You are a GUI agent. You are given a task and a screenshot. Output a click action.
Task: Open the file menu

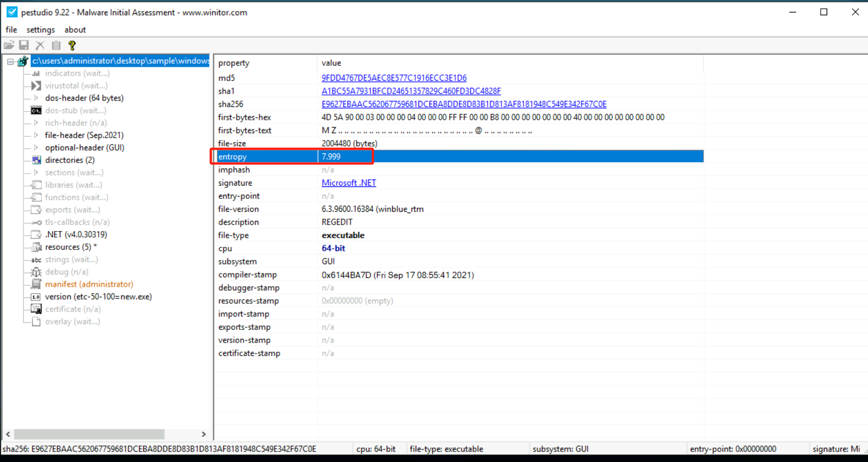coord(11,30)
